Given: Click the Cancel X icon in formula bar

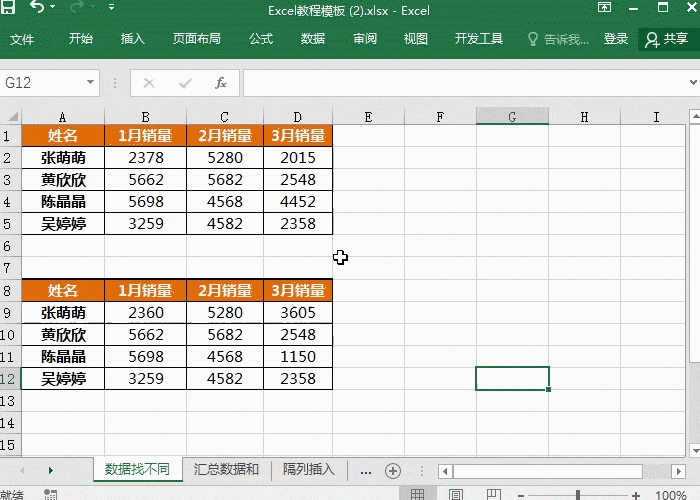Looking at the screenshot, I should pyautogui.click(x=149, y=83).
